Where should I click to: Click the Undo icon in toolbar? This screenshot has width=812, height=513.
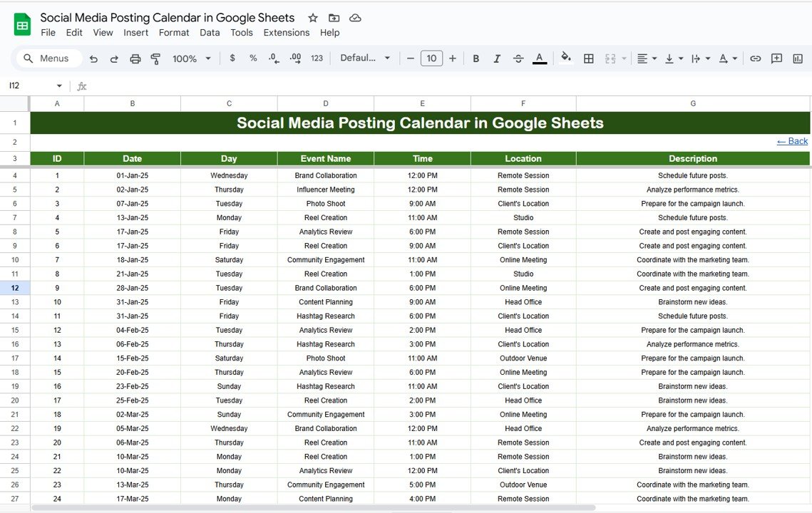point(93,58)
